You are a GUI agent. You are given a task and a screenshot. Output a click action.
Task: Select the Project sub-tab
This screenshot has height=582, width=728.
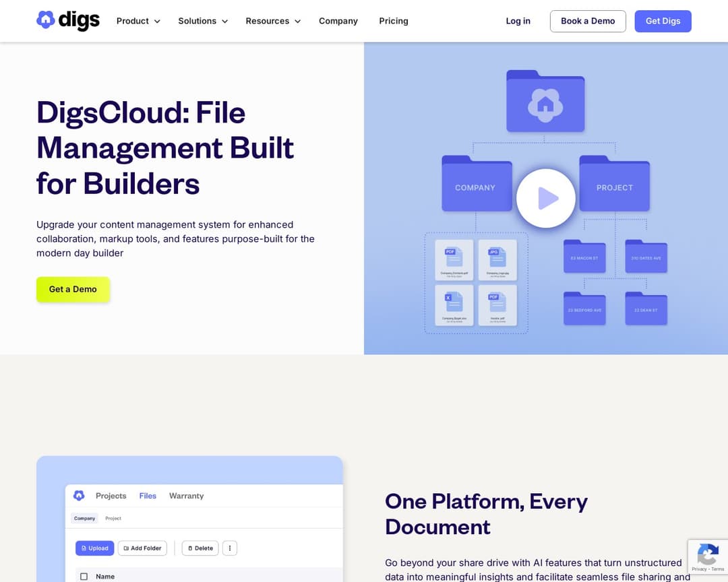click(113, 519)
